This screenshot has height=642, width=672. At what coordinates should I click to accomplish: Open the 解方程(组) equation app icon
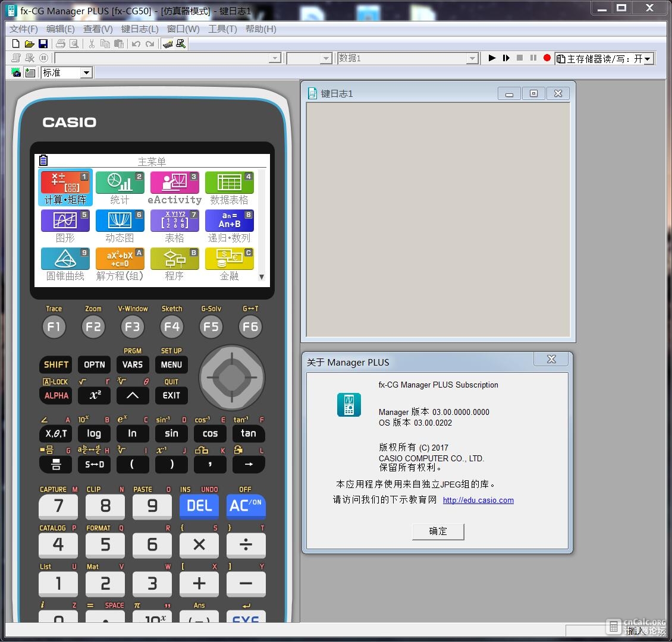point(120,264)
